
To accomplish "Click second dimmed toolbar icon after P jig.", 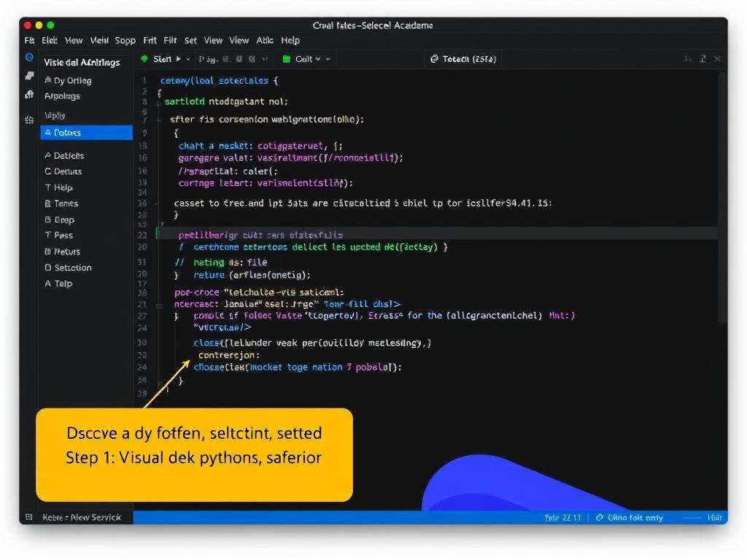I will (x=239, y=59).
